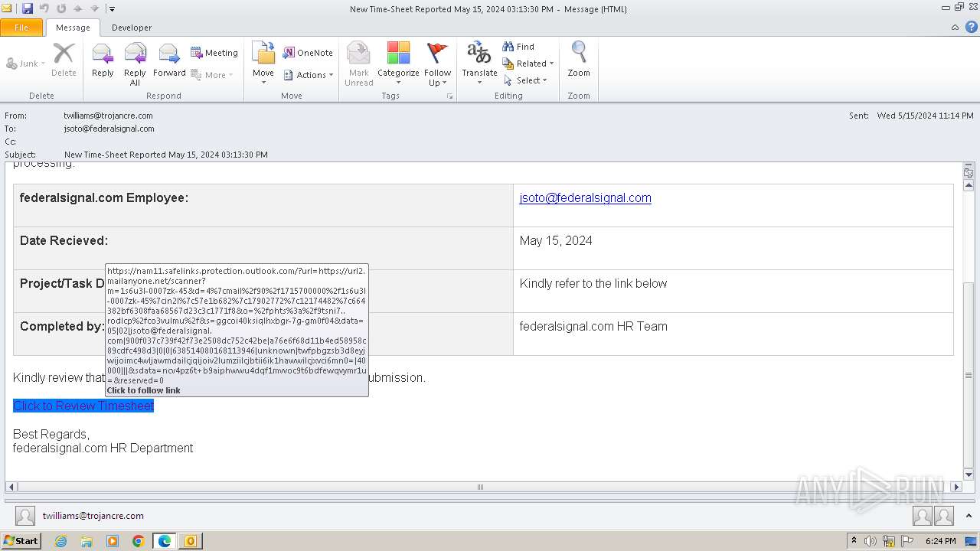Click the Outlook taskbar button
The image size is (980, 551).
(191, 541)
